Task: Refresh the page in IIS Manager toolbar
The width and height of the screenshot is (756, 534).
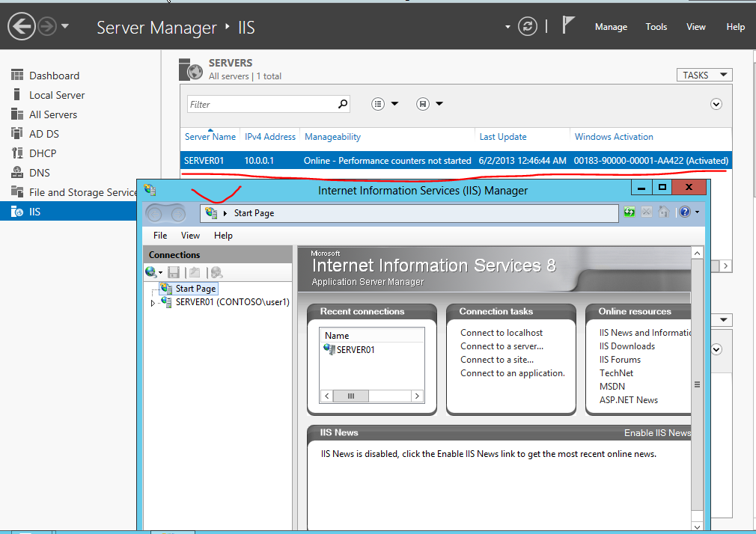Action: (x=630, y=212)
